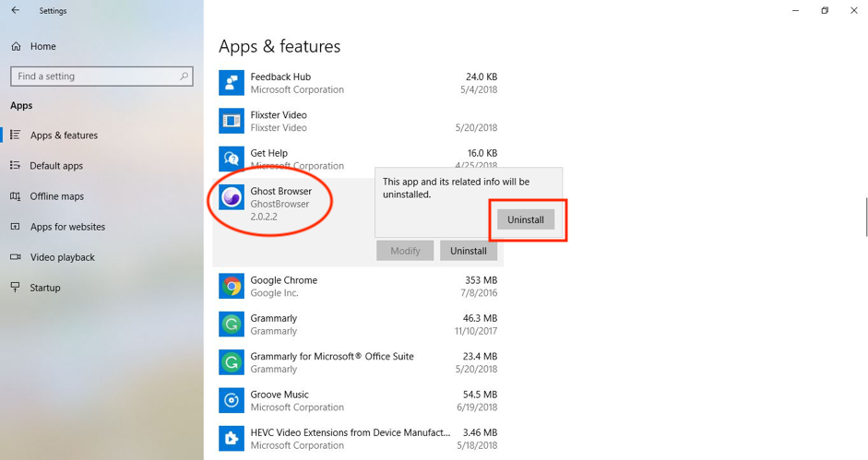Select HEVC Video Extensions app name
This screenshot has height=460, width=868.
click(351, 433)
